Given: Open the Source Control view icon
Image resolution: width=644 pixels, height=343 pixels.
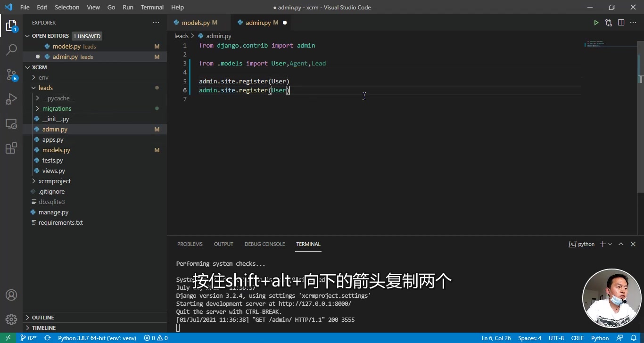Looking at the screenshot, I should point(11,74).
